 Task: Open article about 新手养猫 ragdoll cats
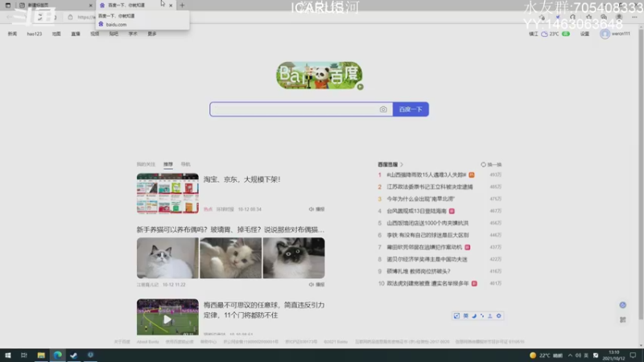[230, 229]
